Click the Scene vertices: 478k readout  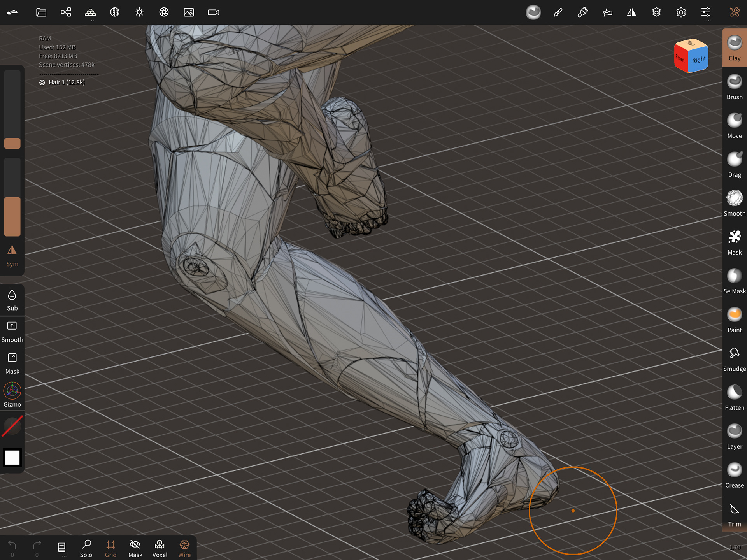(x=67, y=65)
